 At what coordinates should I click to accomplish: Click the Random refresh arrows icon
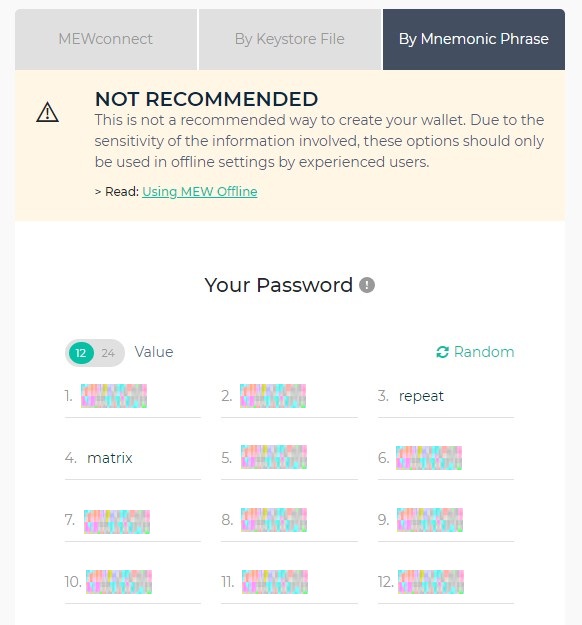[442, 352]
